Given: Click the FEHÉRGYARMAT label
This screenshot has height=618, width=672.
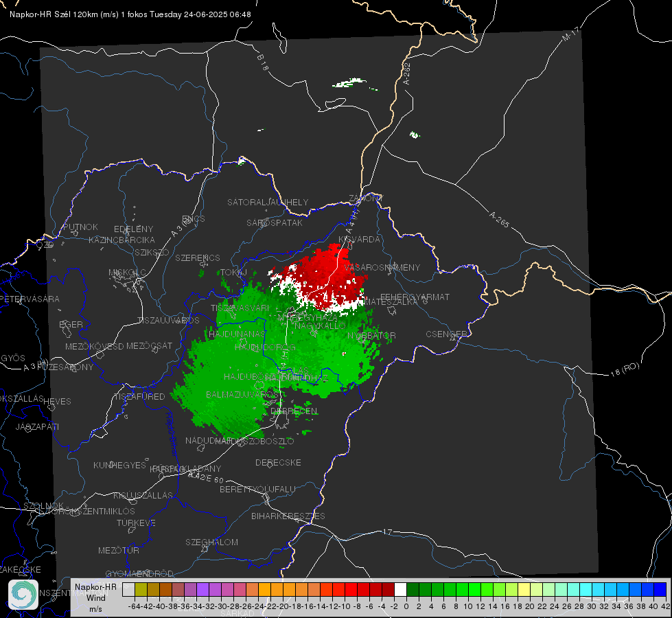Looking at the screenshot, I should click(x=415, y=297).
